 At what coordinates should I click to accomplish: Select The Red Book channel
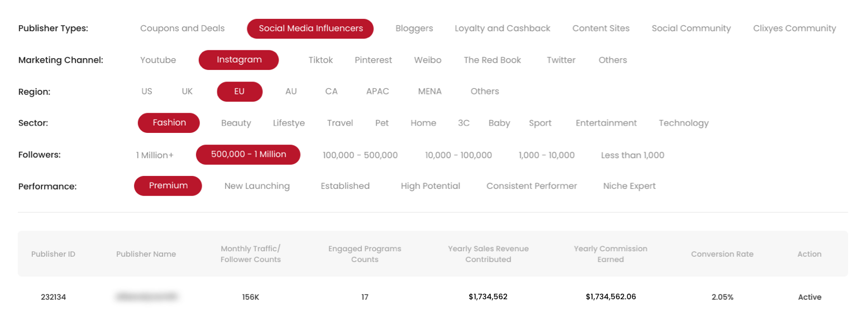[492, 60]
